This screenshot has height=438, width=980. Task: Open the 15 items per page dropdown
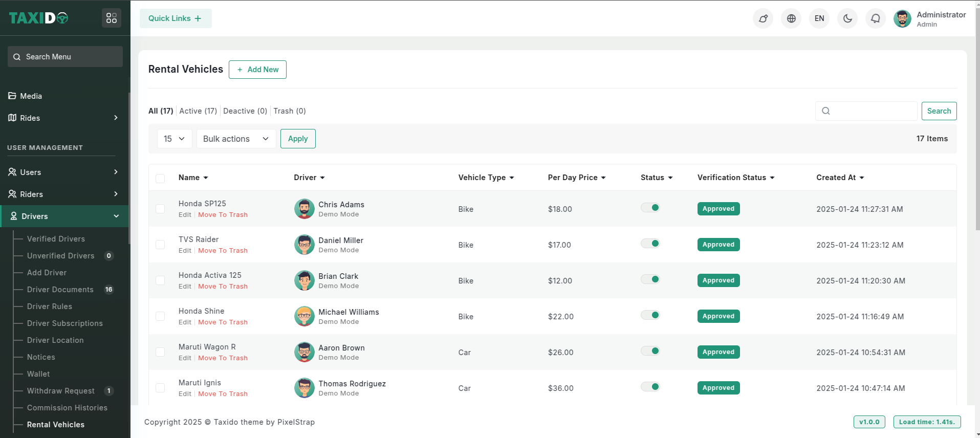(x=174, y=139)
